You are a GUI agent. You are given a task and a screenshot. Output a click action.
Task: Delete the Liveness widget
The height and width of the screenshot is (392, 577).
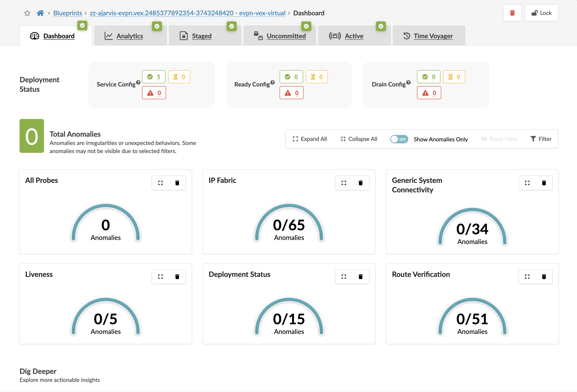pos(177,277)
